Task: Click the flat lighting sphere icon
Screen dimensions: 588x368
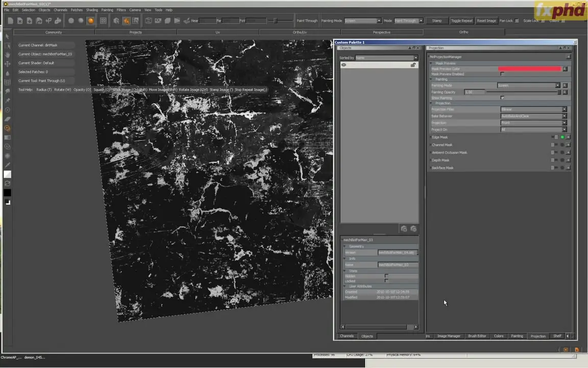Action: click(x=71, y=21)
